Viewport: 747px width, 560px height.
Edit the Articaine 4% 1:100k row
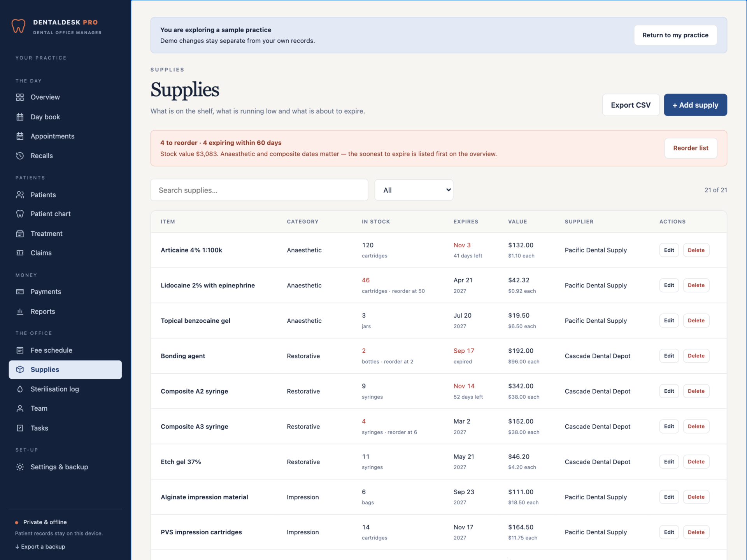pos(669,250)
